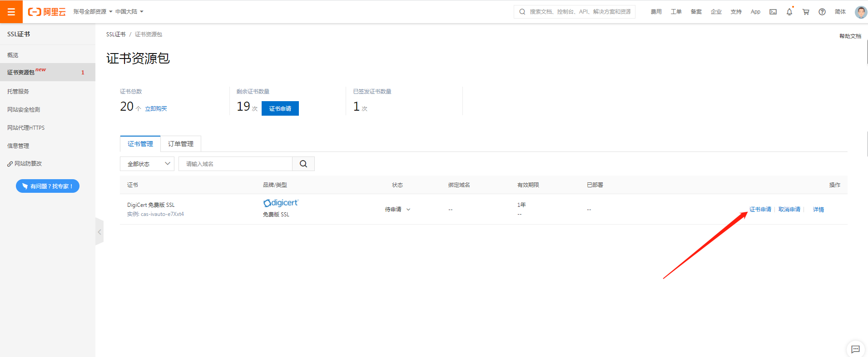Expand the 中国大陆 region dropdown
868x357 pixels.
click(x=129, y=12)
